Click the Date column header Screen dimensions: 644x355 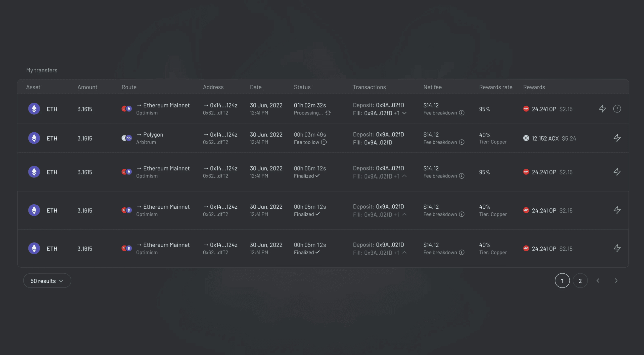tap(256, 87)
